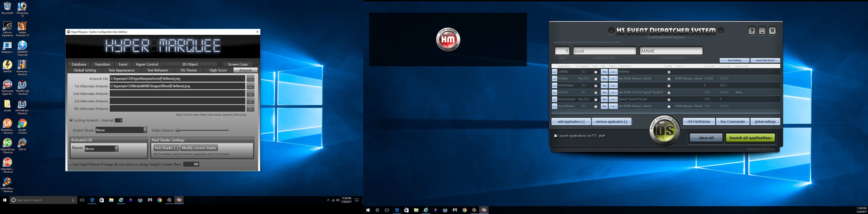Select the LaunchBox shortcut icon

[7, 185]
